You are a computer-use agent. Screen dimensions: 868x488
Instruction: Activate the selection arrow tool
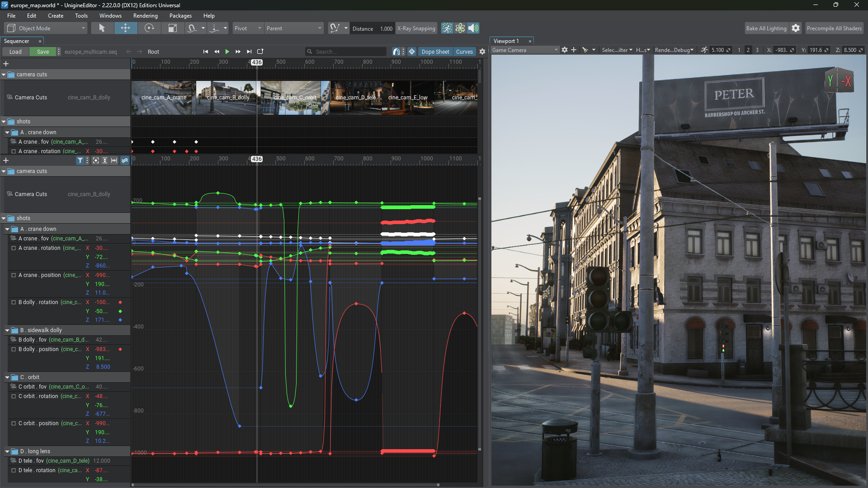coord(102,28)
